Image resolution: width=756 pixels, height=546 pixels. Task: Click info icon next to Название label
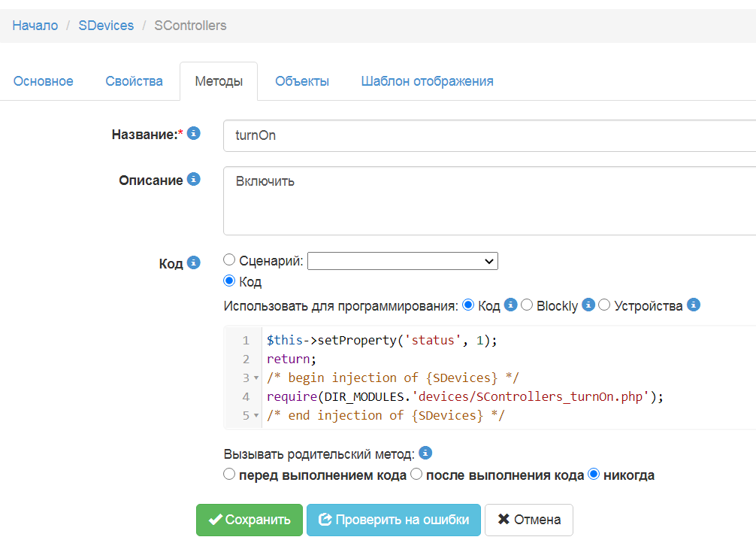(194, 134)
